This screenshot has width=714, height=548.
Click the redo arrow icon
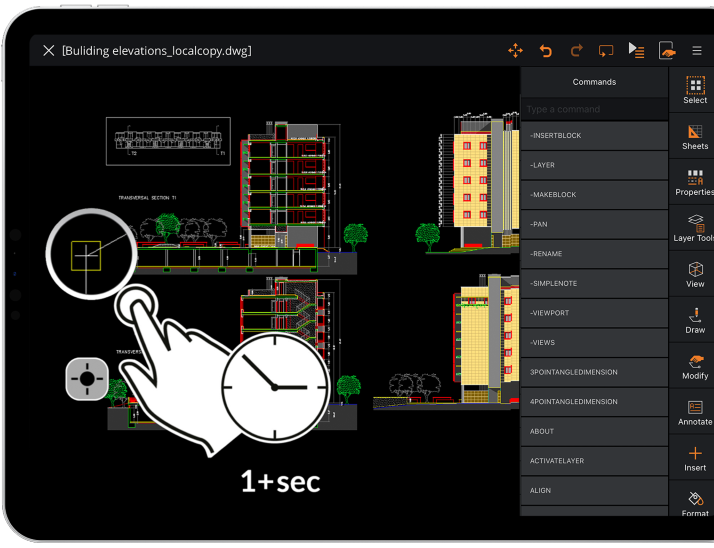[x=576, y=51]
